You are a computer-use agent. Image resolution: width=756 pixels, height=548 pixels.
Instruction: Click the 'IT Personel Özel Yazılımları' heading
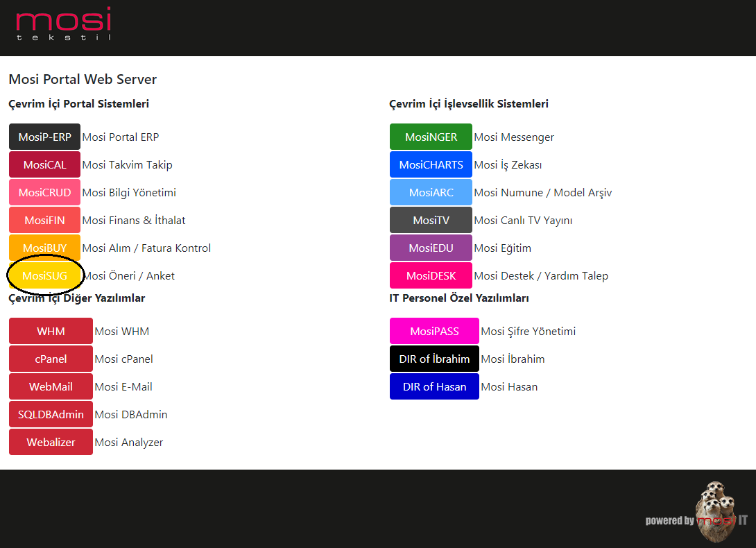coord(459,298)
